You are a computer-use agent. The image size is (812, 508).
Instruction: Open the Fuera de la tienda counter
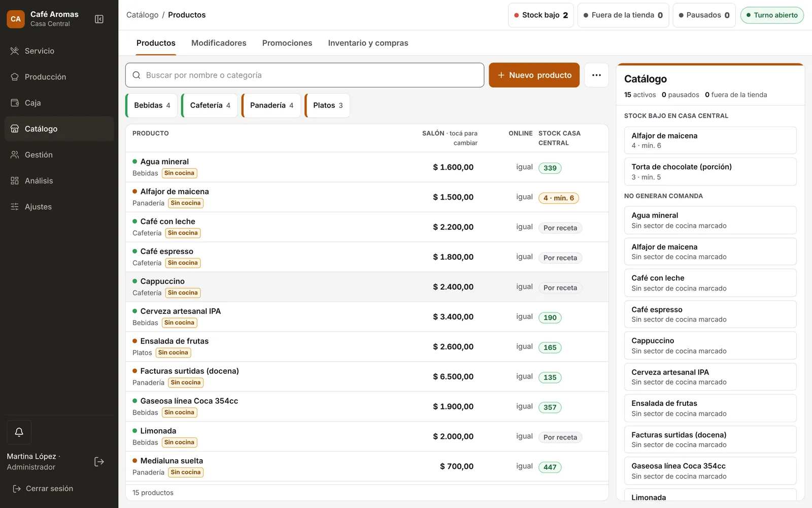pos(623,15)
